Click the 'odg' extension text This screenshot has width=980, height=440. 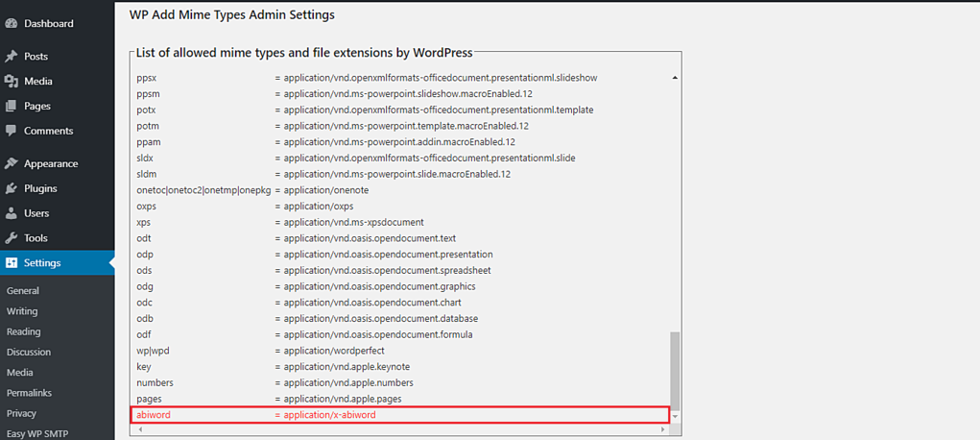(x=145, y=286)
